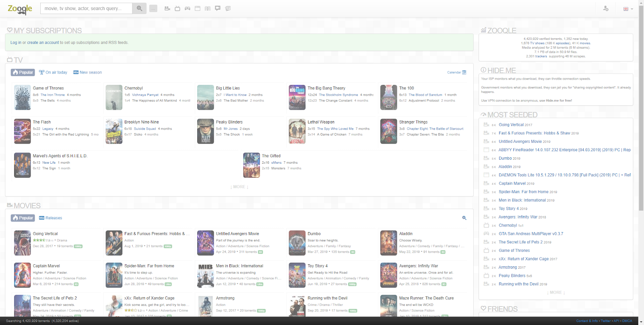Click 'Suicide Squad' episode link

tap(145, 129)
